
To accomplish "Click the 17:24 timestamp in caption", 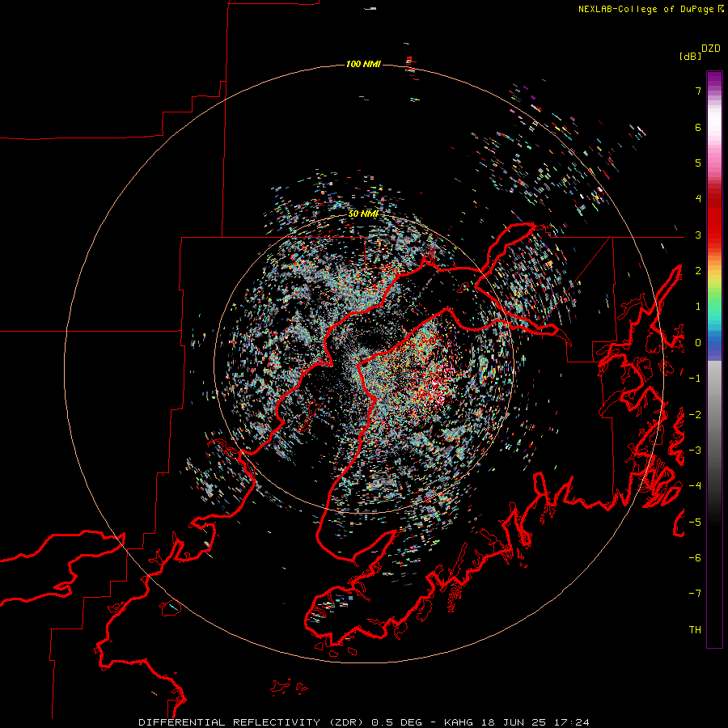I will tap(572, 722).
